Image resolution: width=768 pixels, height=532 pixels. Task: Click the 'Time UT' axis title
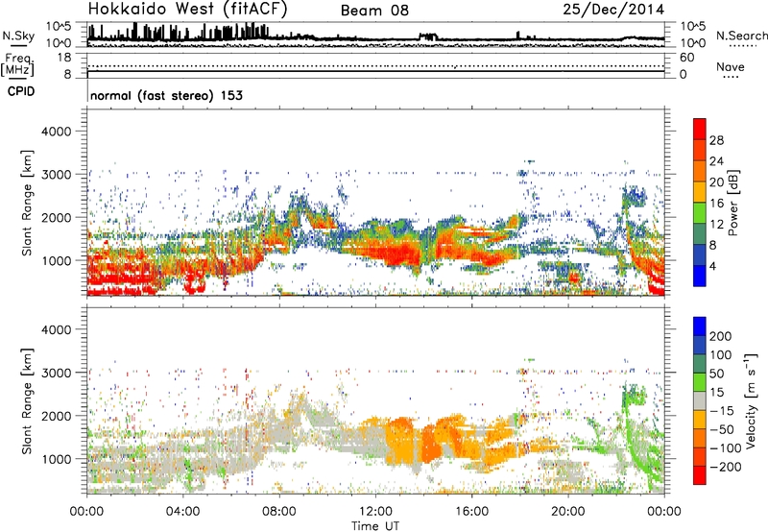[375, 526]
